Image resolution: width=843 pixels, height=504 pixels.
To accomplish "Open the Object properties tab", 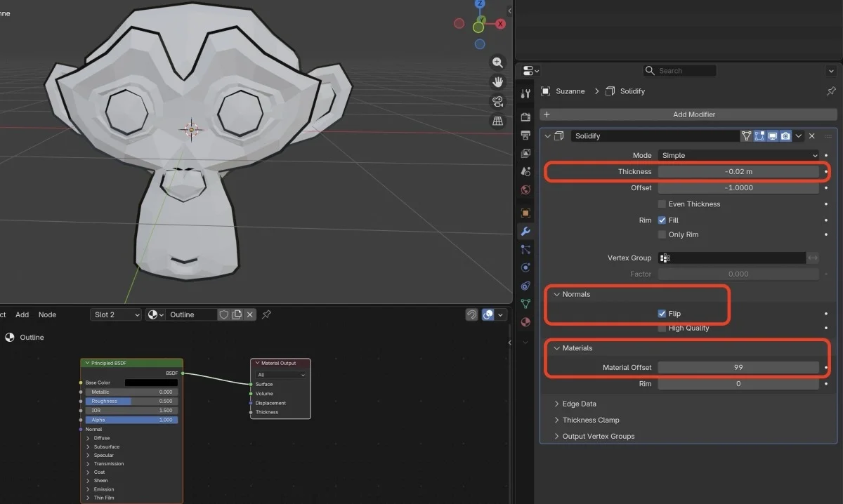I will pyautogui.click(x=525, y=213).
